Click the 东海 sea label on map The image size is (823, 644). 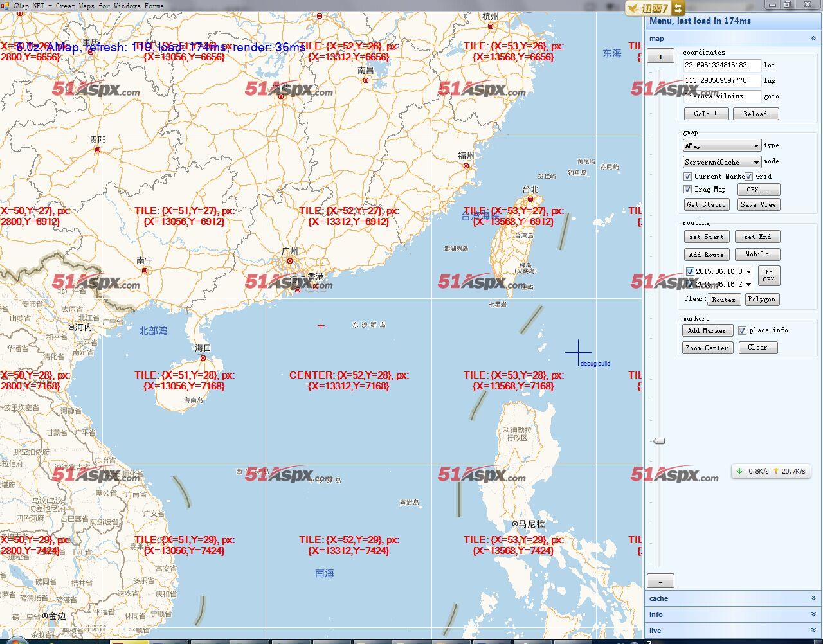pyautogui.click(x=612, y=53)
